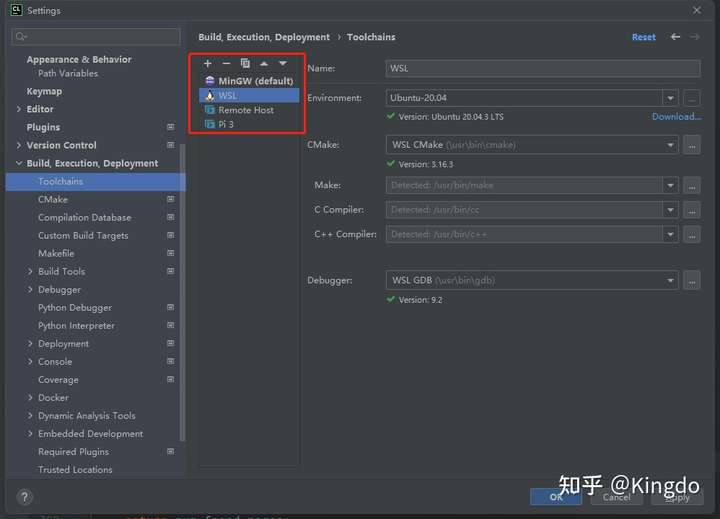Move toolchain up in list
The width and height of the screenshot is (720, 519).
coord(264,63)
